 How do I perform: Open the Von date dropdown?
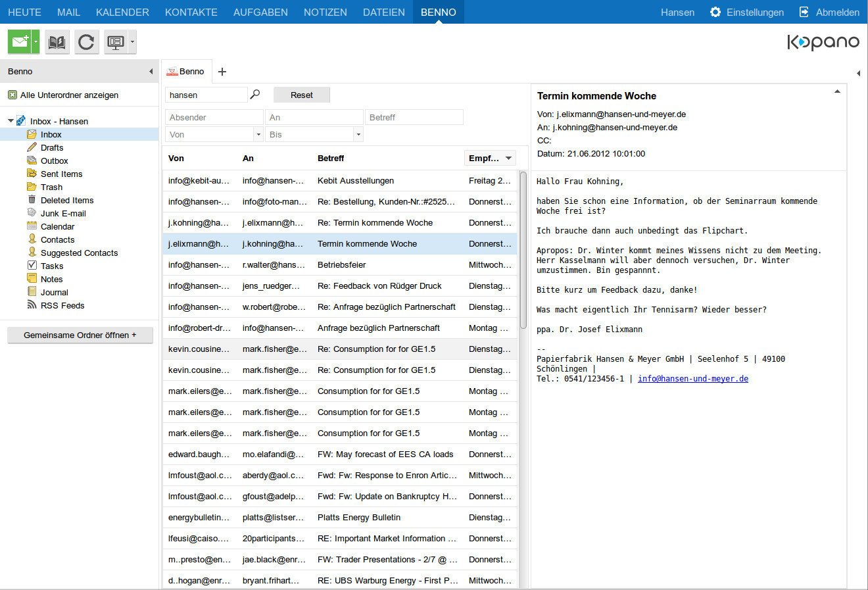[x=258, y=135]
